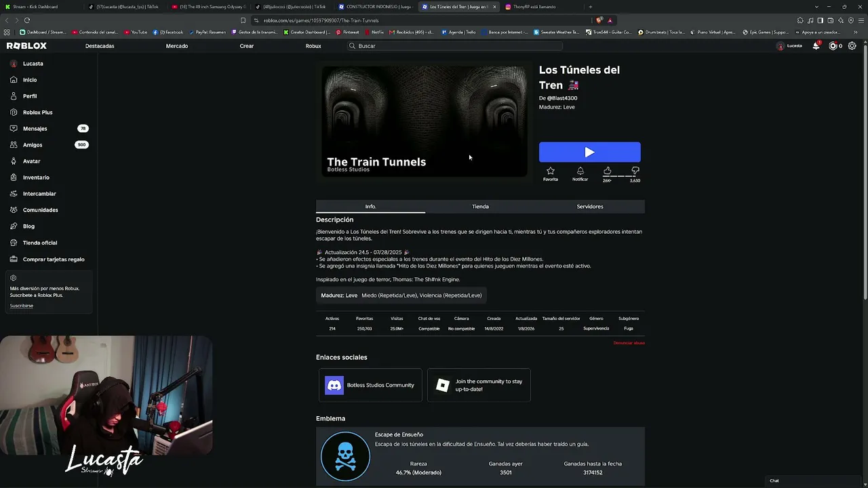Open the Escape de Ensueño skull badge
This screenshot has height=488, width=868.
[345, 457]
